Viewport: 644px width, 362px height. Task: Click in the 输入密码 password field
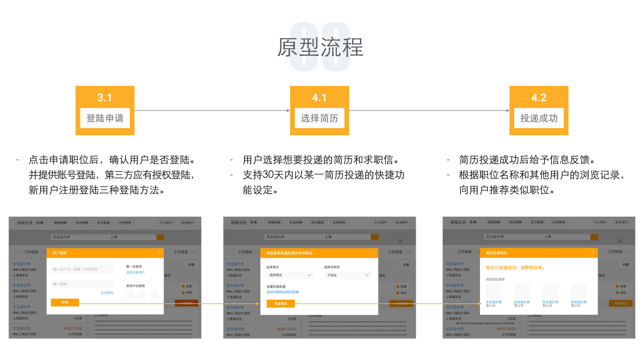click(x=82, y=284)
